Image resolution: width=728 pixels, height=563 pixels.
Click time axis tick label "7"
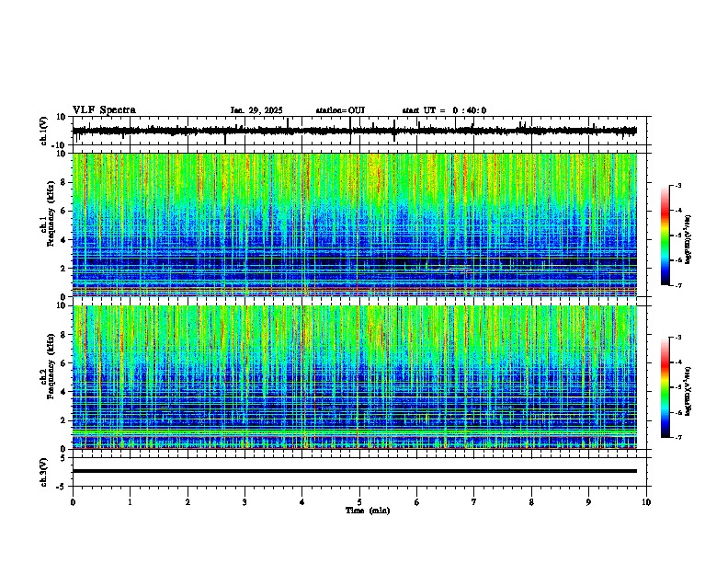474,502
